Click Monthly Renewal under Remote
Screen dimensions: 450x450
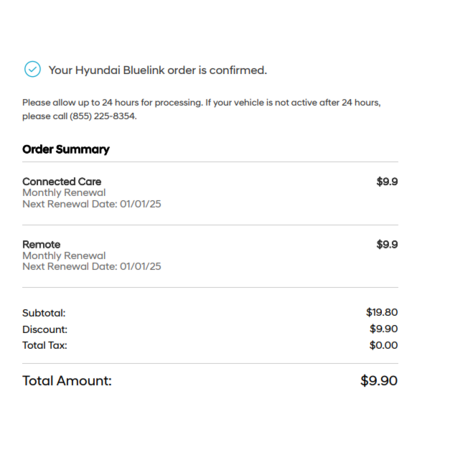(64, 256)
